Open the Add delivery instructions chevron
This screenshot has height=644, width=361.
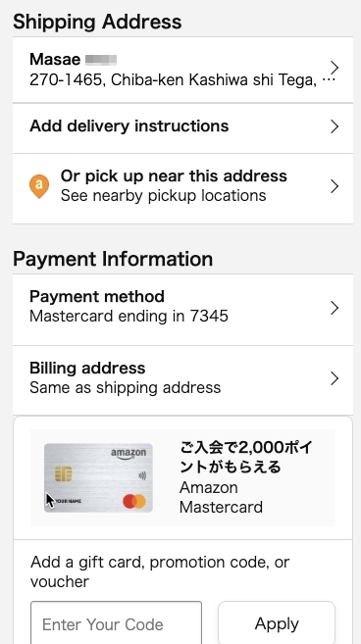335,126
